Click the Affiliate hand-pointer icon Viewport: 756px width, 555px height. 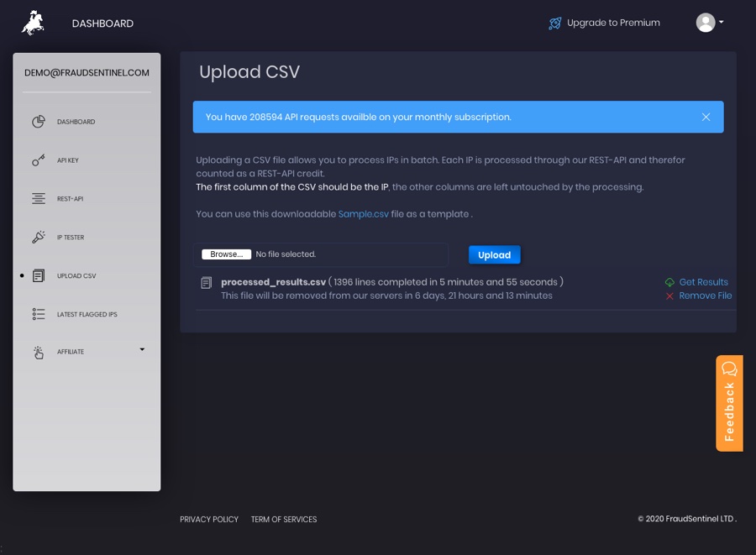click(x=39, y=352)
